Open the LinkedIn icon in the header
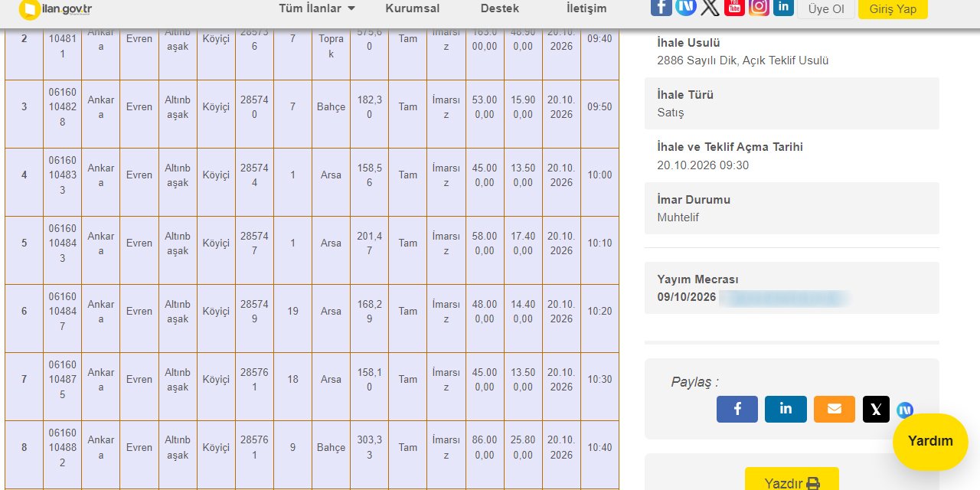 783,7
